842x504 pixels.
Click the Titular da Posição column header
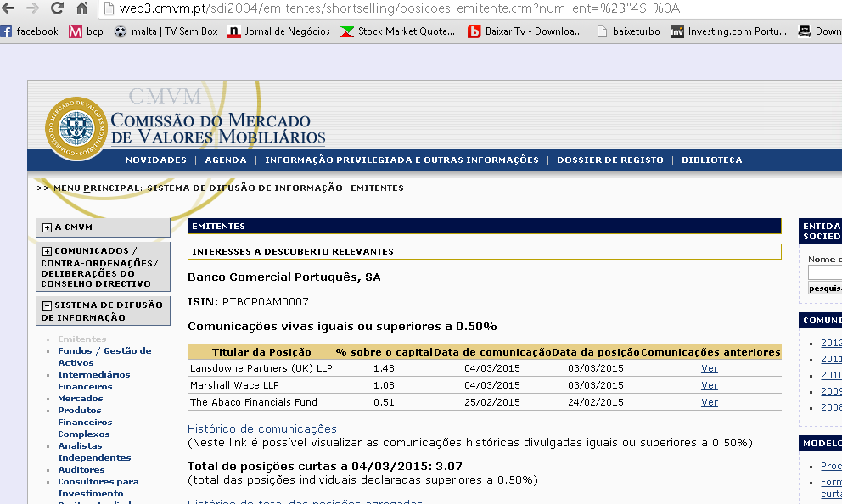pos(261,352)
